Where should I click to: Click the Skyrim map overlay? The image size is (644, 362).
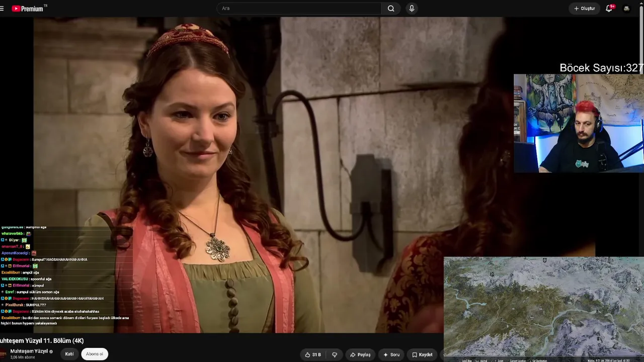544,309
